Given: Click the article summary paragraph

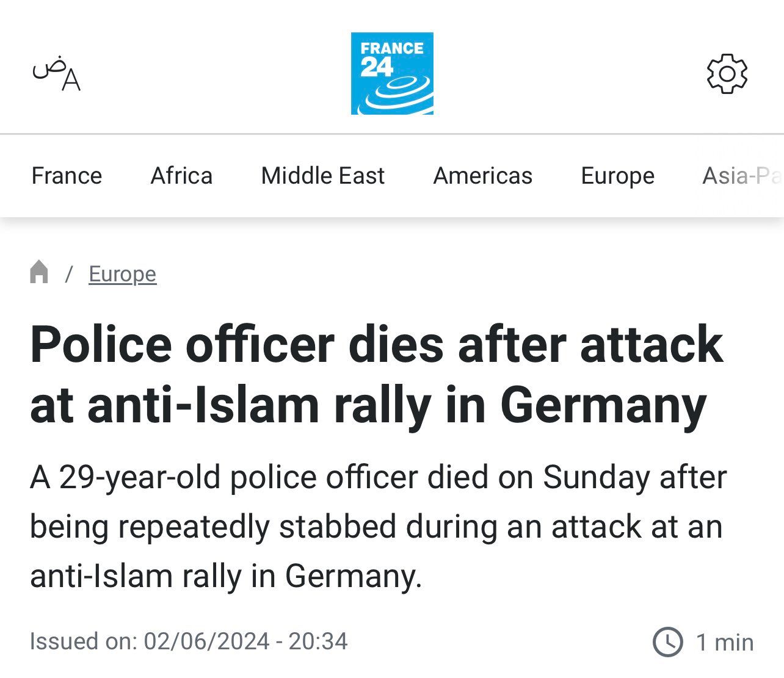Looking at the screenshot, I should (378, 527).
